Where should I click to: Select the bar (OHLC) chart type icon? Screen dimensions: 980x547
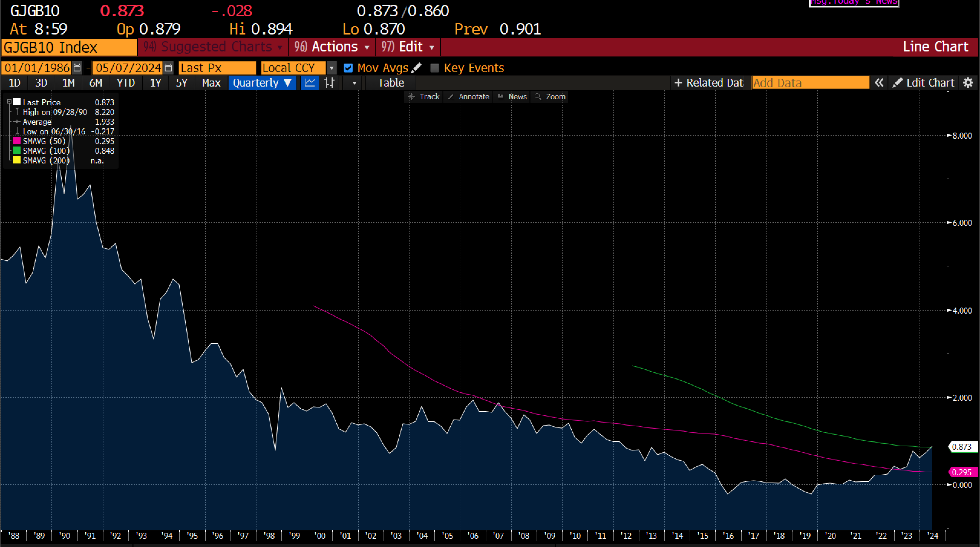click(329, 83)
